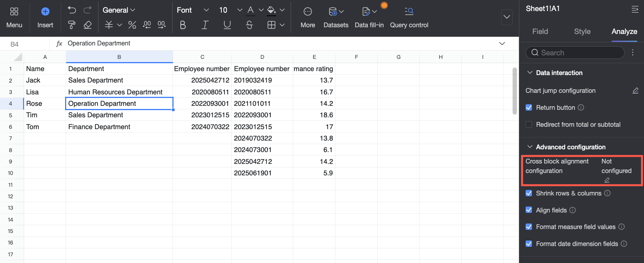Switch to the Style tab
The width and height of the screenshot is (644, 263).
582,31
